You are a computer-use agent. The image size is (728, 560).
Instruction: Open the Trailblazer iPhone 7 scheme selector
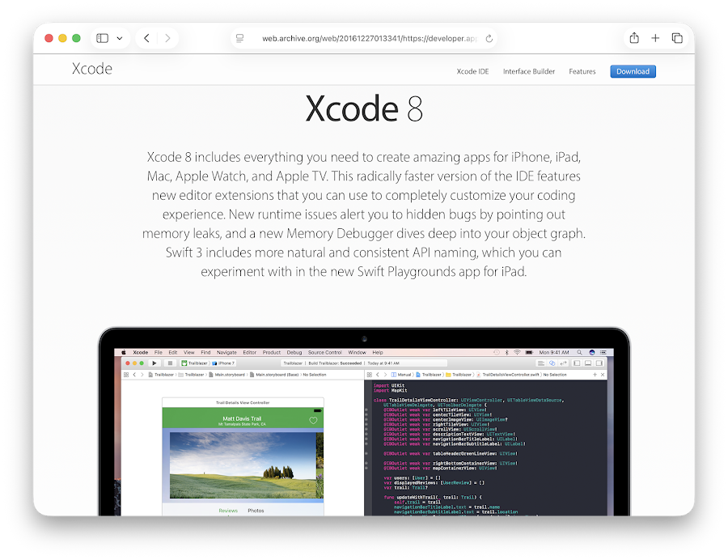tap(208, 363)
